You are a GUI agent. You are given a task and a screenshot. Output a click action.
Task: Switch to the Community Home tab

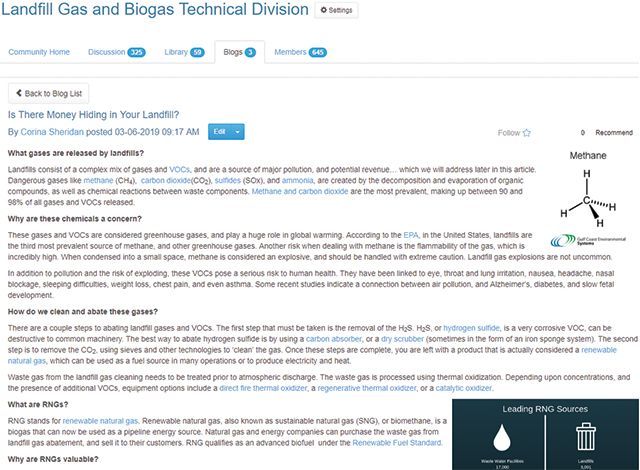click(x=39, y=52)
